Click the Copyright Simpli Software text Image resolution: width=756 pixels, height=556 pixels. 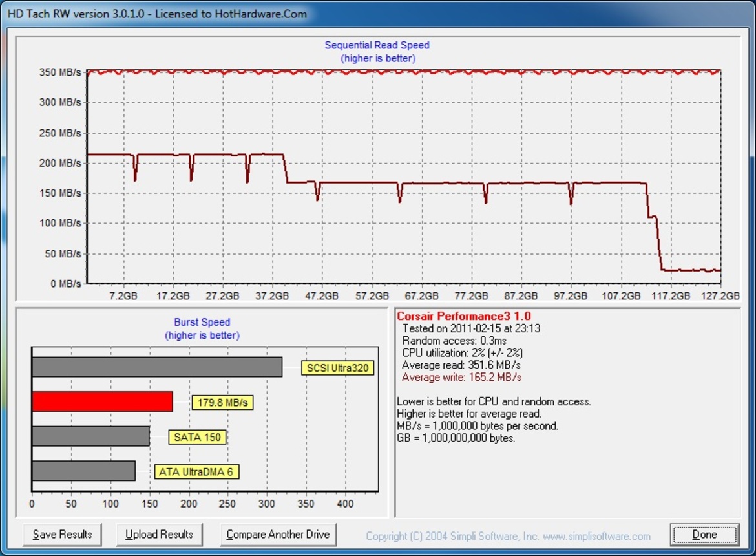click(508, 536)
